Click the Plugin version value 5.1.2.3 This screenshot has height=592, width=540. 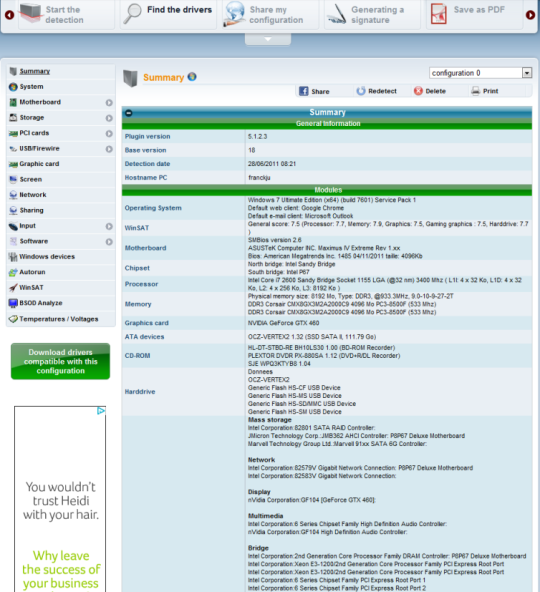click(x=257, y=136)
